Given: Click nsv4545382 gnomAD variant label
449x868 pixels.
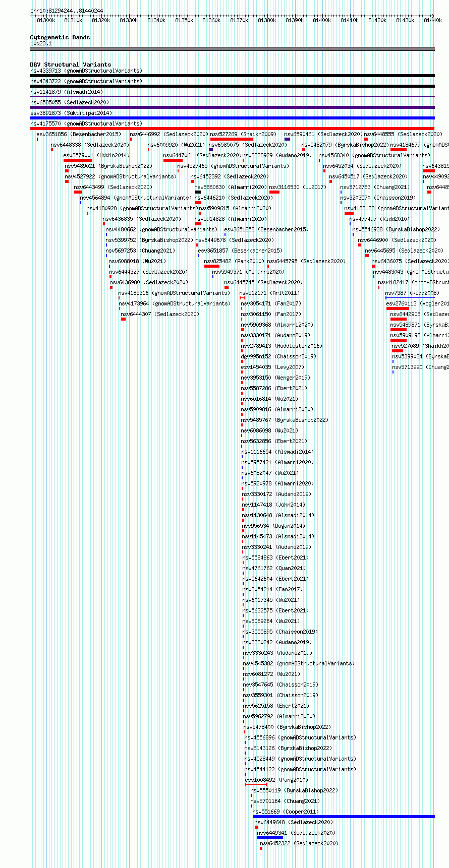Looking at the screenshot, I should 299,663.
